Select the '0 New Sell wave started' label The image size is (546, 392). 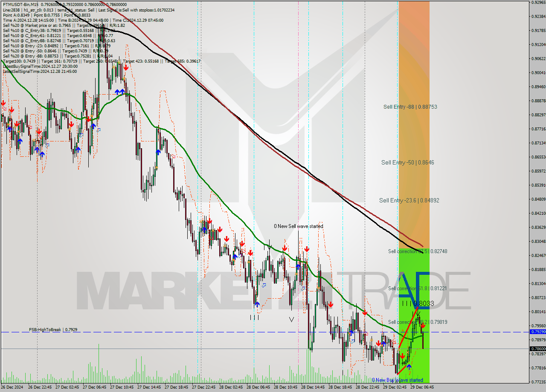click(299, 226)
